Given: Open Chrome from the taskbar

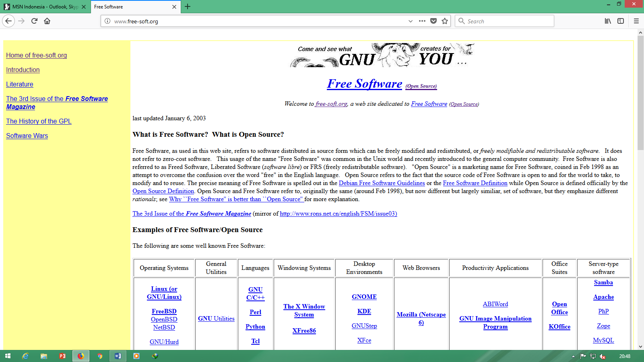Looking at the screenshot, I should pyautogui.click(x=99, y=356).
